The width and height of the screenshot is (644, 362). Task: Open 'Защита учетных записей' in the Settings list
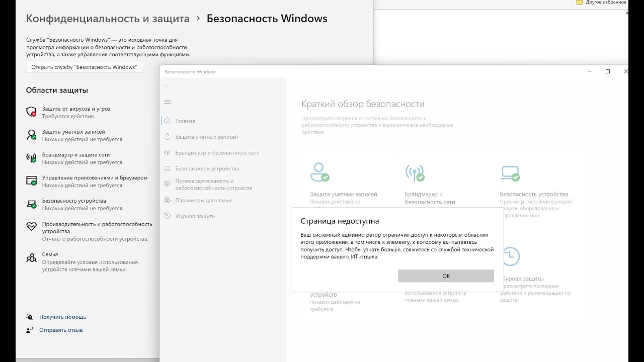(x=73, y=132)
